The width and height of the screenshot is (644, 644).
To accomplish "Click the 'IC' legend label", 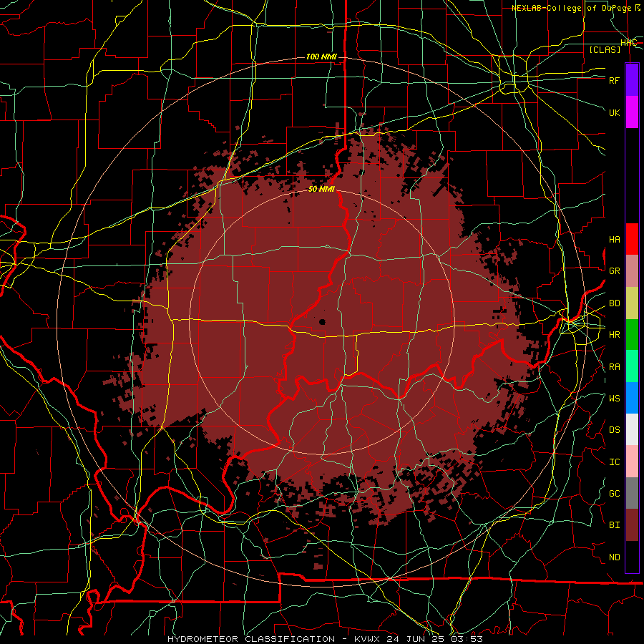I will tap(615, 462).
